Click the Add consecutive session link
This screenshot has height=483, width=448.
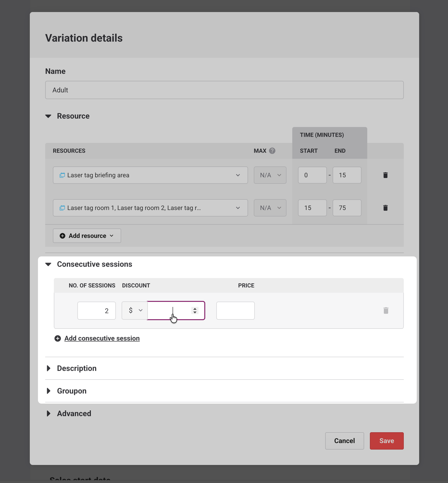(102, 338)
